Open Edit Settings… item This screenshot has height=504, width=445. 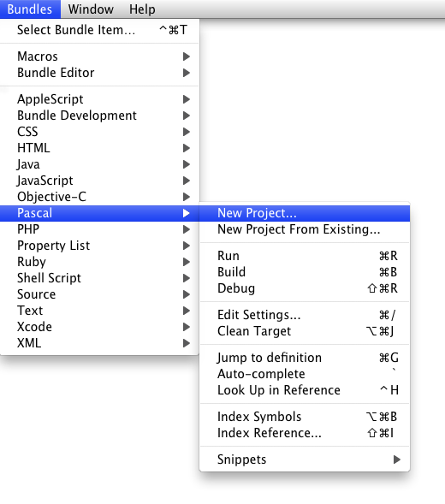tap(305, 315)
